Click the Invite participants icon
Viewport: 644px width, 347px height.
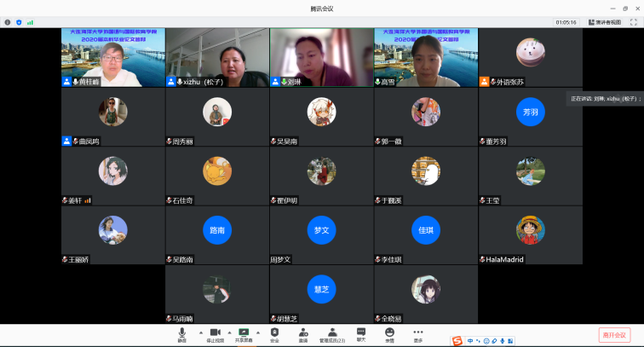[302, 333]
